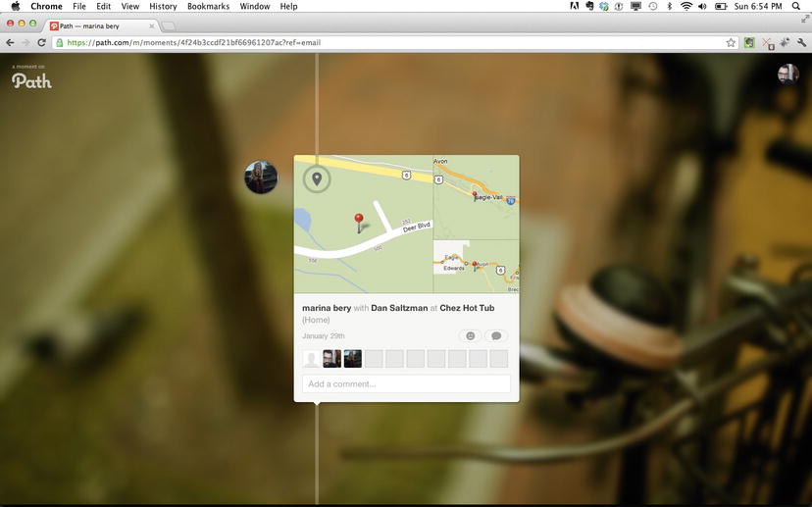Click the second viewer avatar, the bearded man
This screenshot has width=812, height=507.
331,358
